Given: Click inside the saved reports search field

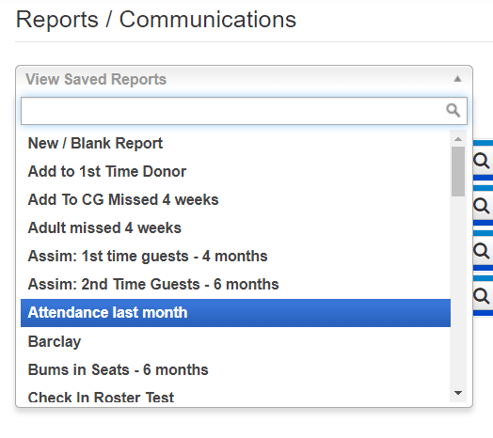Looking at the screenshot, I should point(244,111).
